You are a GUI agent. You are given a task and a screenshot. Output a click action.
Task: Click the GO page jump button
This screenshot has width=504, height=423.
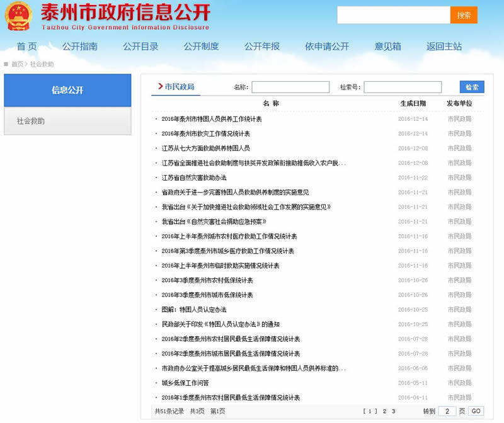[476, 411]
